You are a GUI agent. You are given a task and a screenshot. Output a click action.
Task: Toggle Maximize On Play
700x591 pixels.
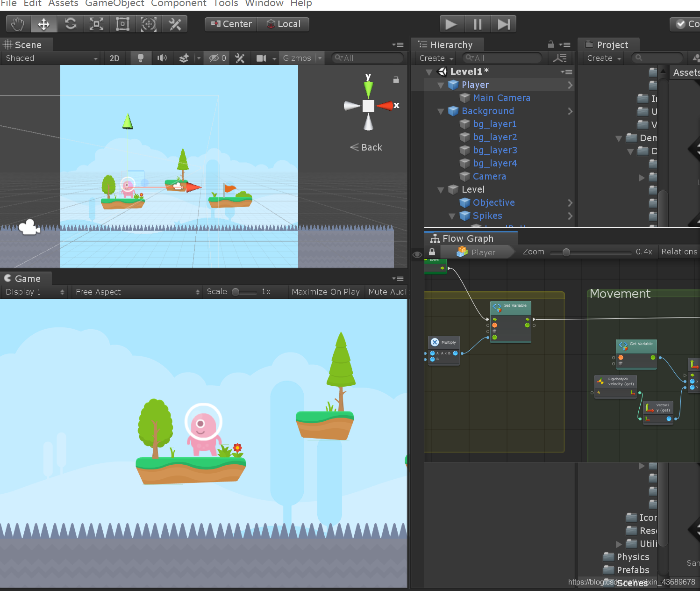click(x=325, y=292)
